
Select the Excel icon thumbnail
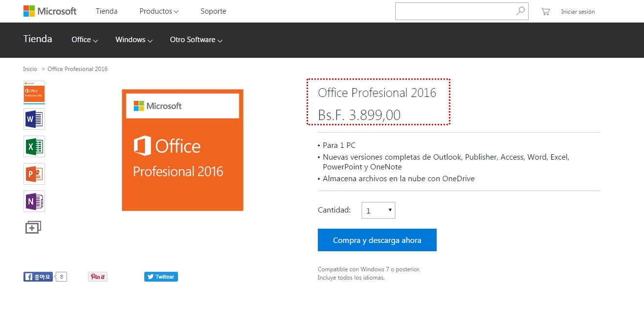pos(34,146)
